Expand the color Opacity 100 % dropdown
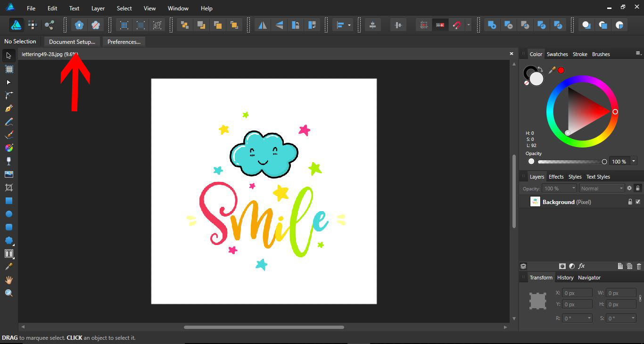This screenshot has width=644, height=344. coord(634,161)
